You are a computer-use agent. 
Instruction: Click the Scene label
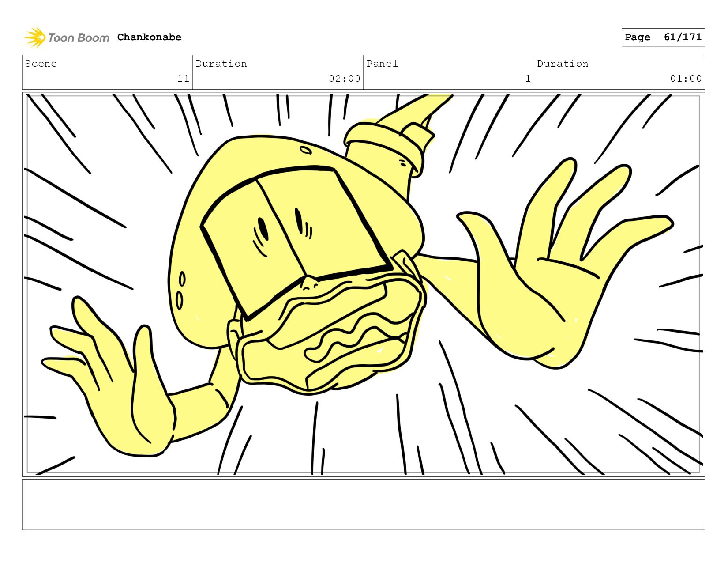click(41, 64)
